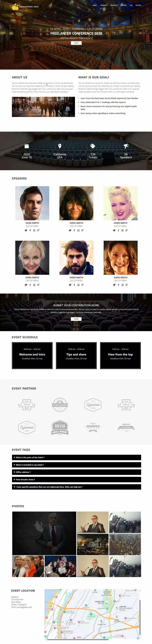Viewport: 152px width, 644px height.
Task: Go to PHOTOS in the top navigation
Action: point(138,5)
